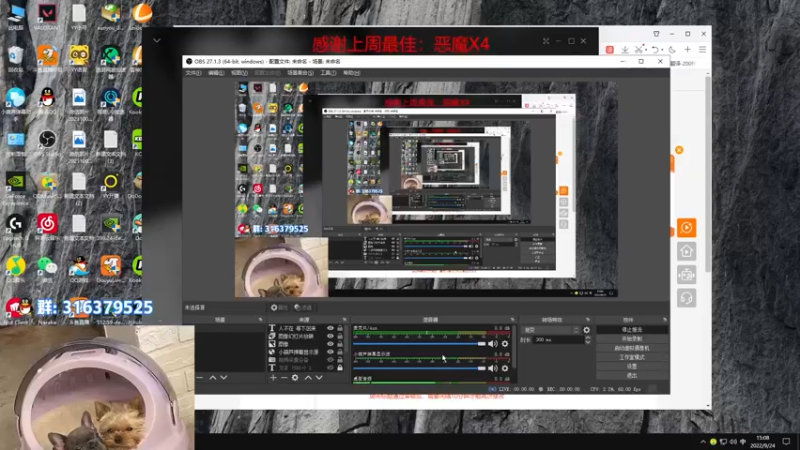
Task: Toggle the lock of the first source row
Action: tap(340, 329)
